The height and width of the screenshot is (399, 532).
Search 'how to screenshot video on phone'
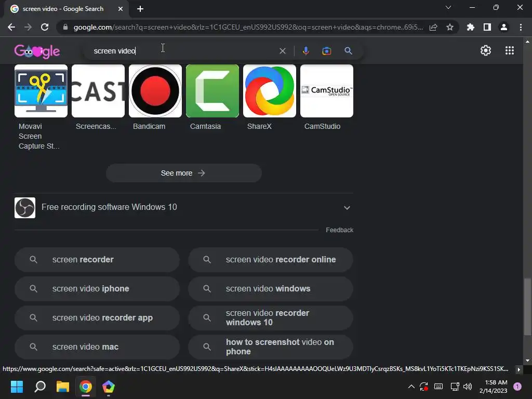point(271,347)
